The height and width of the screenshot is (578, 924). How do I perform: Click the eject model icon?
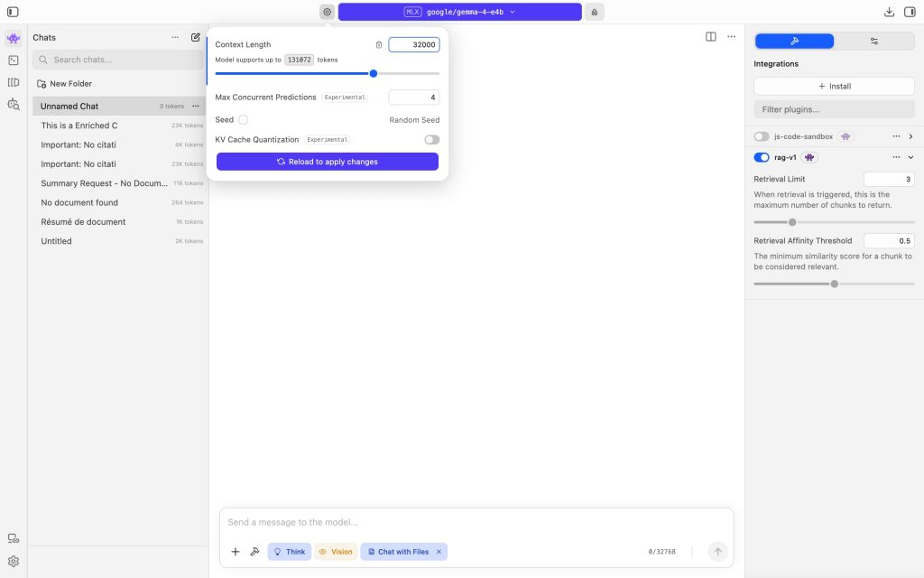coord(594,12)
